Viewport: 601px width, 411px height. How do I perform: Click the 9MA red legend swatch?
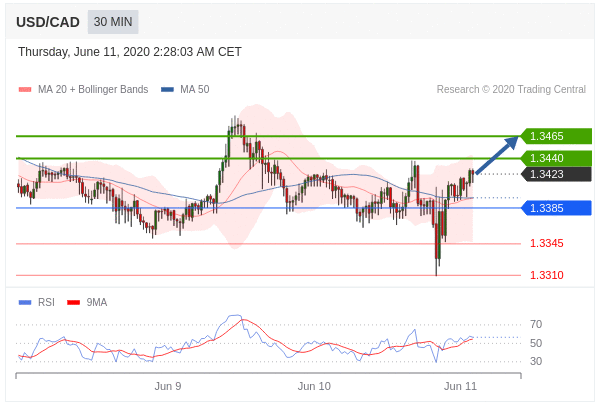click(x=74, y=302)
